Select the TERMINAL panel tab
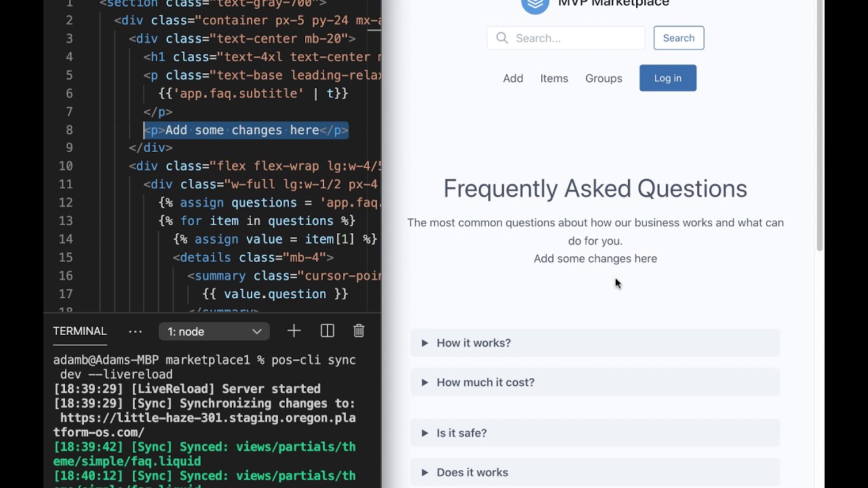 tap(80, 331)
